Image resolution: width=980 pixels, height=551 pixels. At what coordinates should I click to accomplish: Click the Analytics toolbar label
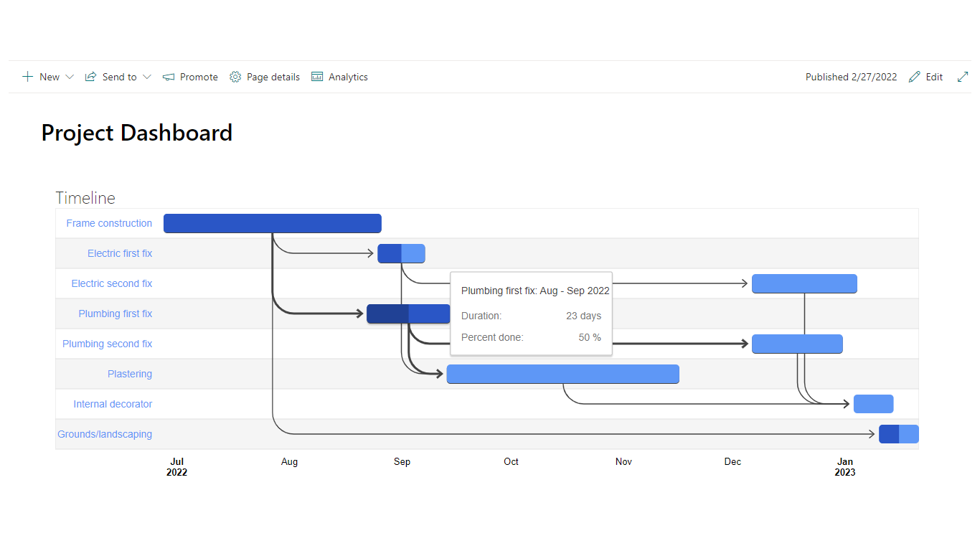point(348,77)
